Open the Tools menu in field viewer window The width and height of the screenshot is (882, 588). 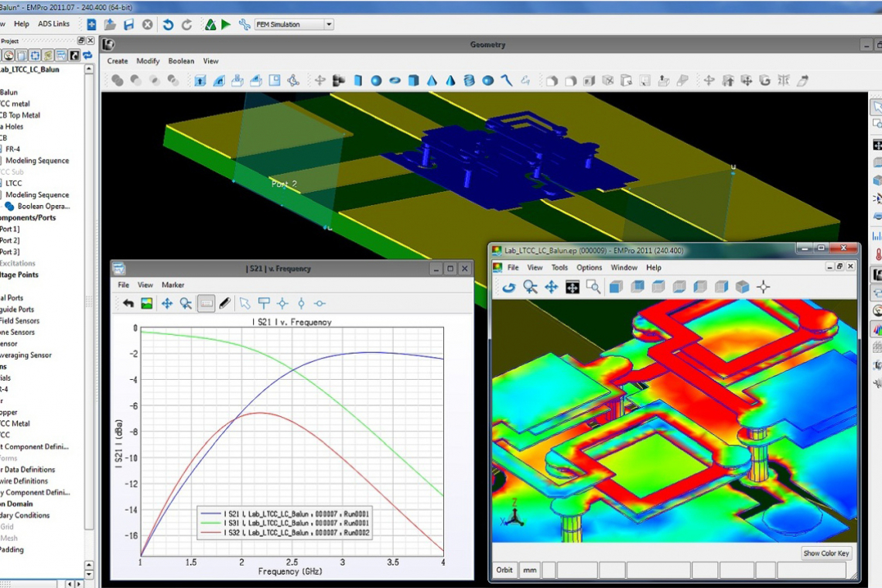point(559,267)
